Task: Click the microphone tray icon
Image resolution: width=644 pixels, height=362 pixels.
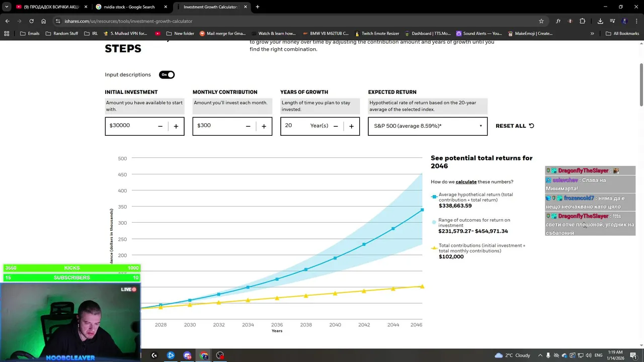Action: [548, 355]
